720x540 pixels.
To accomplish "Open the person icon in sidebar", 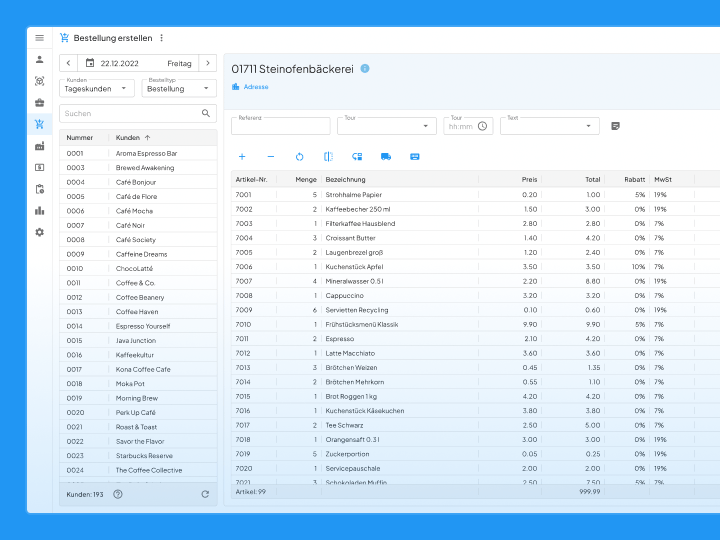I will pyautogui.click(x=39, y=60).
